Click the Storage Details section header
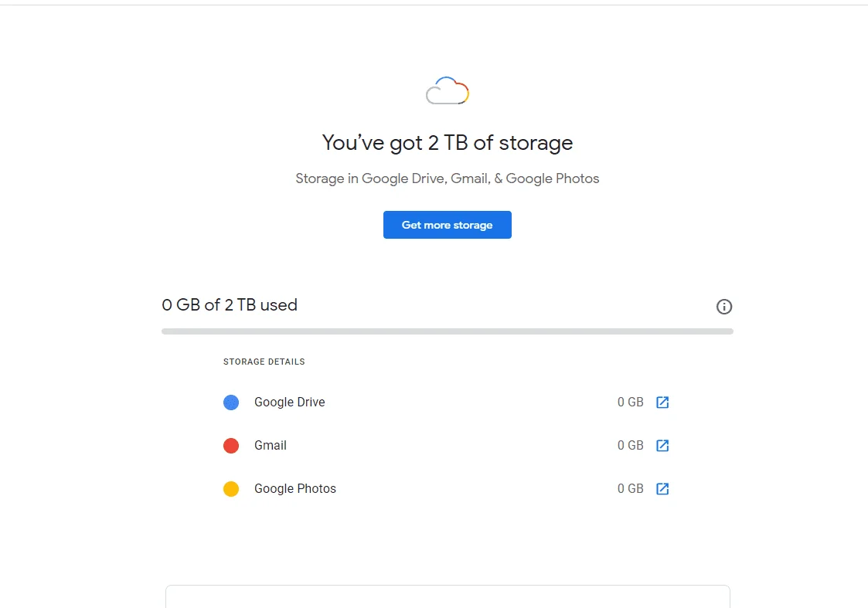 pos(264,362)
